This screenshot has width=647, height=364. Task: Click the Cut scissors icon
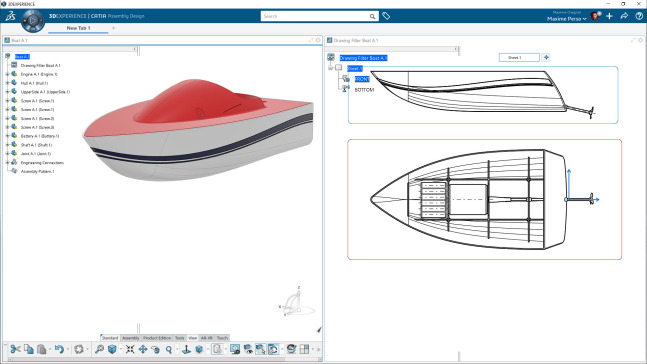click(x=16, y=349)
